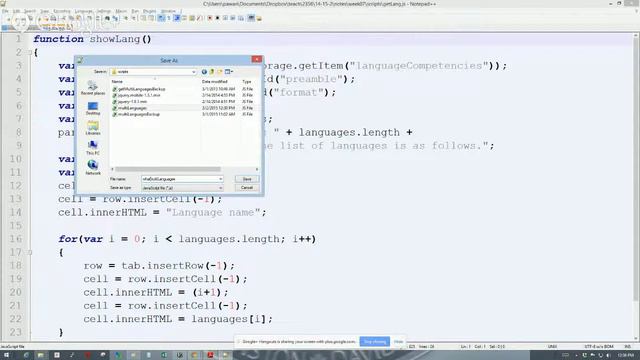Select Desktop in the Save As sidebar
The width and height of the screenshot is (640, 360).
(93, 108)
